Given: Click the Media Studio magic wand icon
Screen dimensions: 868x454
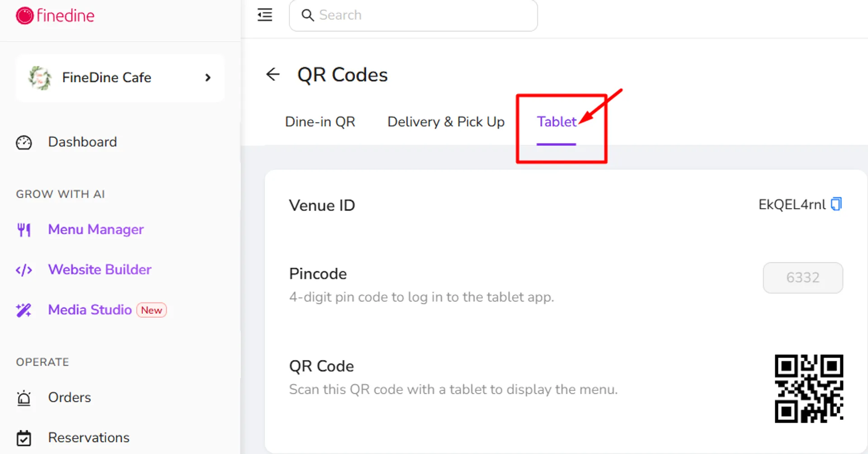Looking at the screenshot, I should (x=24, y=310).
